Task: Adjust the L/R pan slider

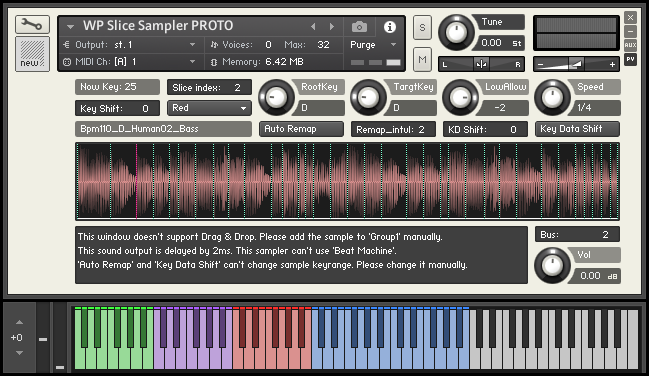Action: [481, 64]
